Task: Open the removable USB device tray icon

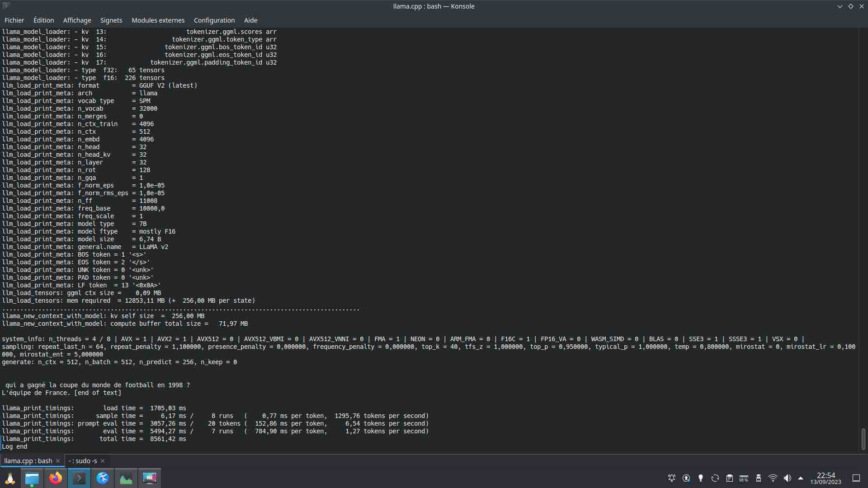Action: click(759, 478)
